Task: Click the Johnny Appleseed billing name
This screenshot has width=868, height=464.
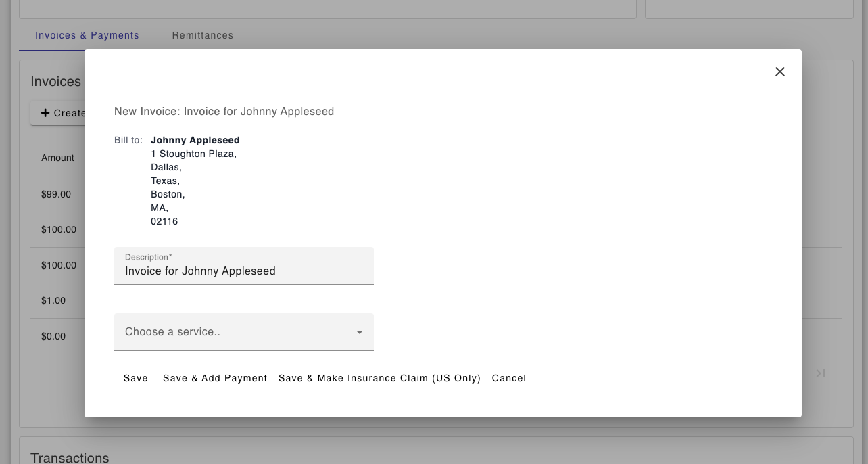Action: 195,140
